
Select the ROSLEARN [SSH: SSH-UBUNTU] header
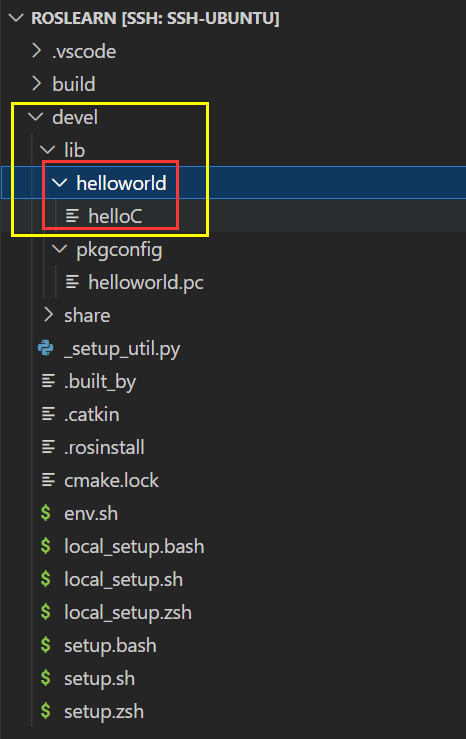[x=155, y=18]
